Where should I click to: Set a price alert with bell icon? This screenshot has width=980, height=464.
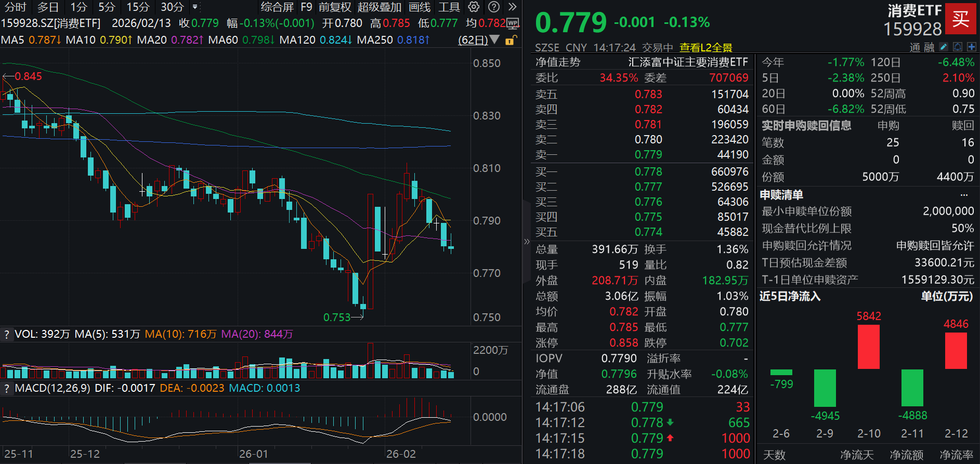(x=958, y=47)
